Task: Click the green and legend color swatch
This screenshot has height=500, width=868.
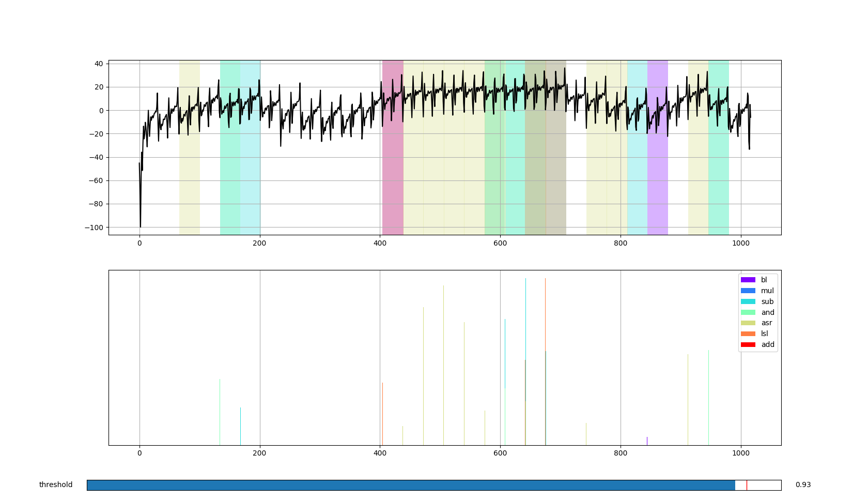Action: (748, 312)
